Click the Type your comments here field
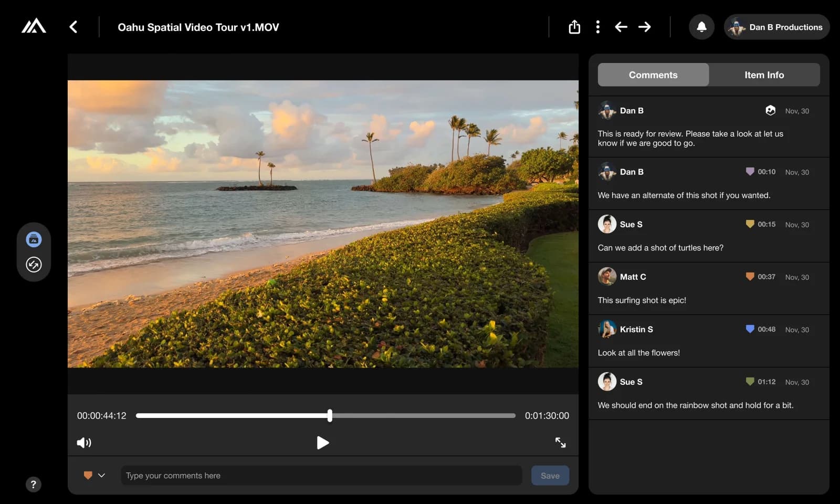The width and height of the screenshot is (840, 504). pyautogui.click(x=321, y=475)
